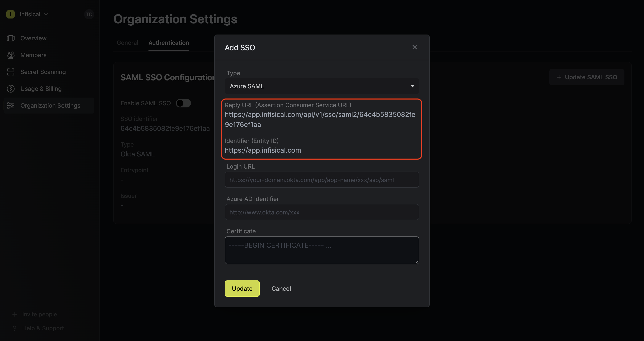Screen dimensions: 644x341
Task: Click the Members people icon
Action: pyautogui.click(x=11, y=55)
